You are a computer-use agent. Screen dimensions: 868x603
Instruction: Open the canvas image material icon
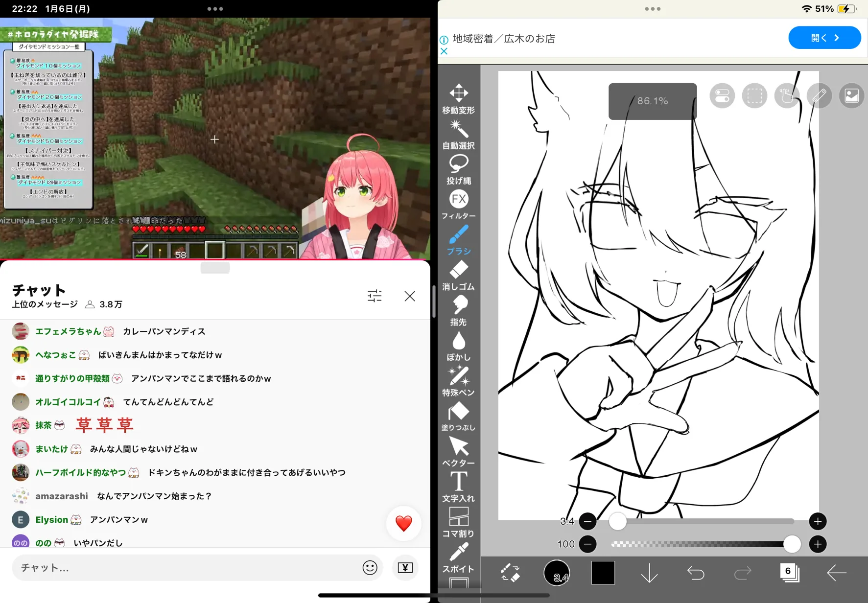click(x=851, y=95)
